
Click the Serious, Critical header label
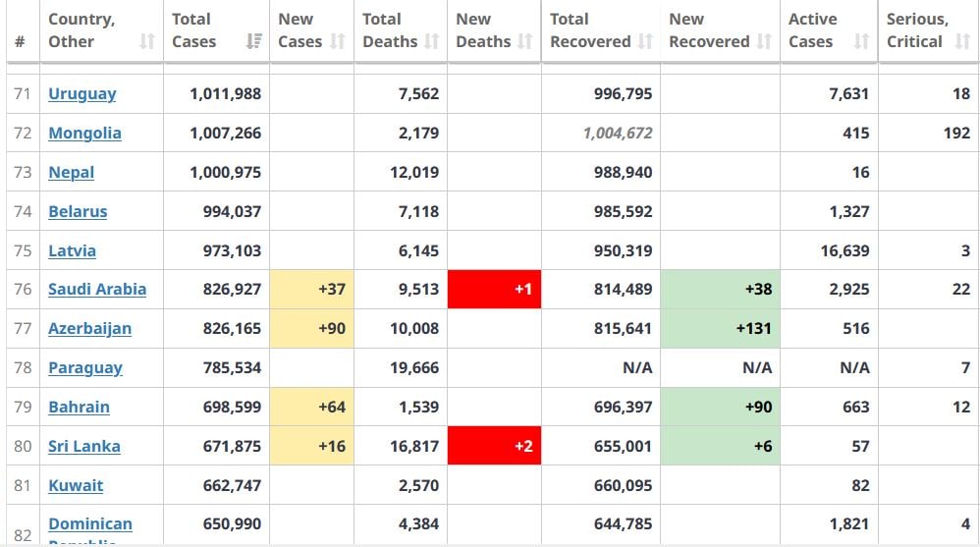[x=917, y=30]
